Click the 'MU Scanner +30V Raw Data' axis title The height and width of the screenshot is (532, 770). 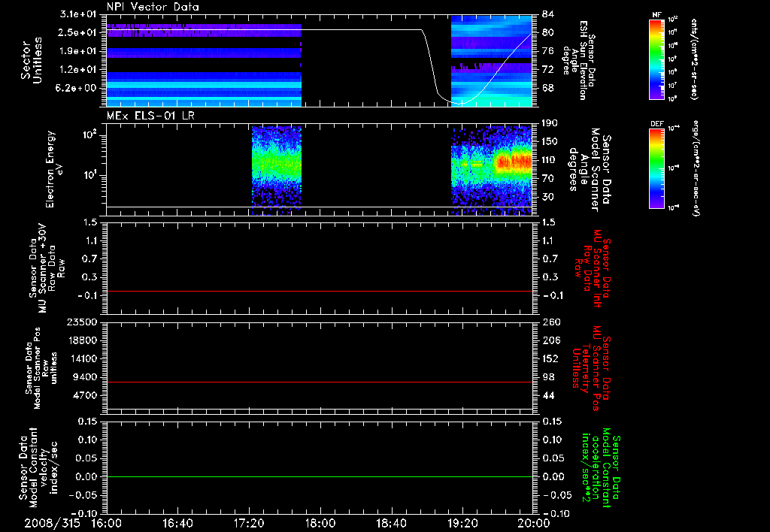(47, 268)
